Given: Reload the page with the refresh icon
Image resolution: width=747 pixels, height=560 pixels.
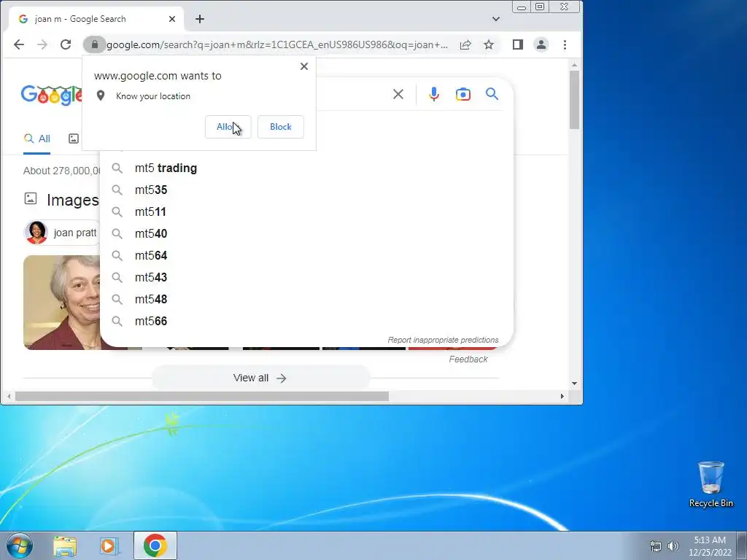Looking at the screenshot, I should [x=66, y=44].
